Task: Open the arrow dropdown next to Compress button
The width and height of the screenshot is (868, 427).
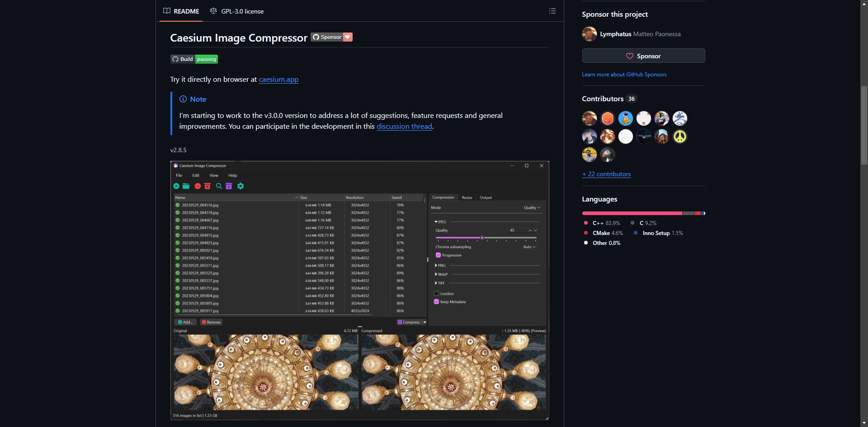Action: [425, 322]
